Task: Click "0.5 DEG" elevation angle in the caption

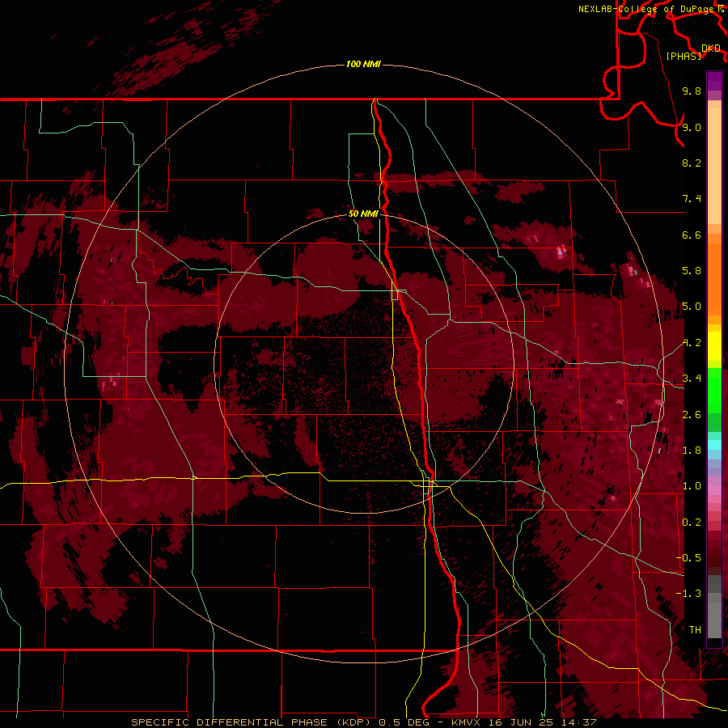Action: click(403, 722)
